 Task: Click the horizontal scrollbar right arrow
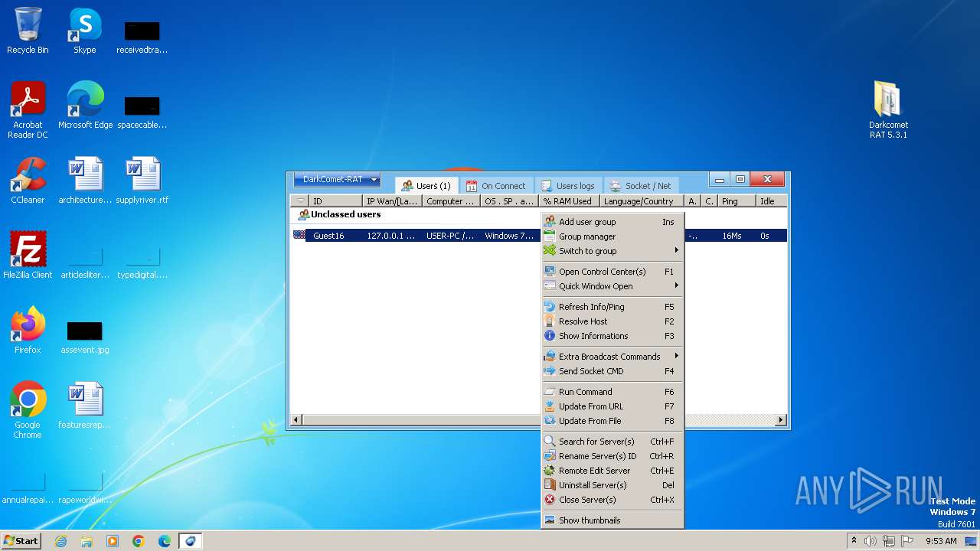coord(781,419)
